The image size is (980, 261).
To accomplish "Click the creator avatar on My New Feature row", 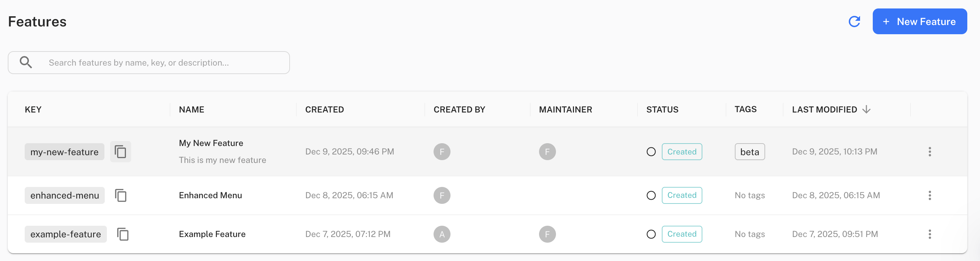I will point(442,151).
